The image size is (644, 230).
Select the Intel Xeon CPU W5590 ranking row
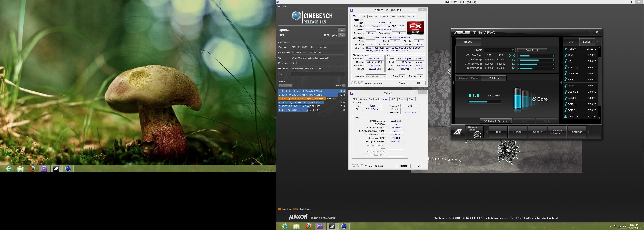coord(312,91)
